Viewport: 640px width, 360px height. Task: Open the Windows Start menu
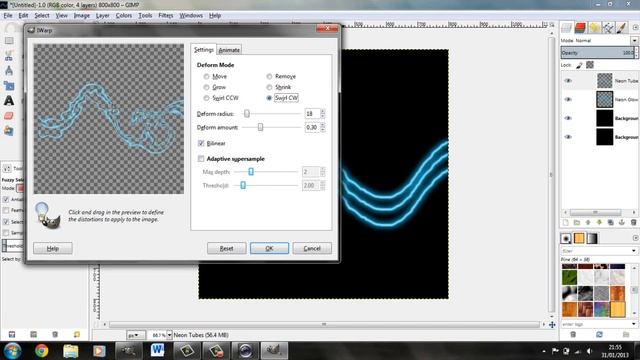12,351
